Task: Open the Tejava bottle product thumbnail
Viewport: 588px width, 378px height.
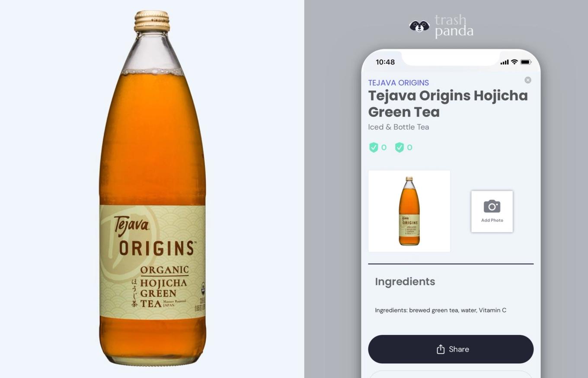Action: pos(409,211)
